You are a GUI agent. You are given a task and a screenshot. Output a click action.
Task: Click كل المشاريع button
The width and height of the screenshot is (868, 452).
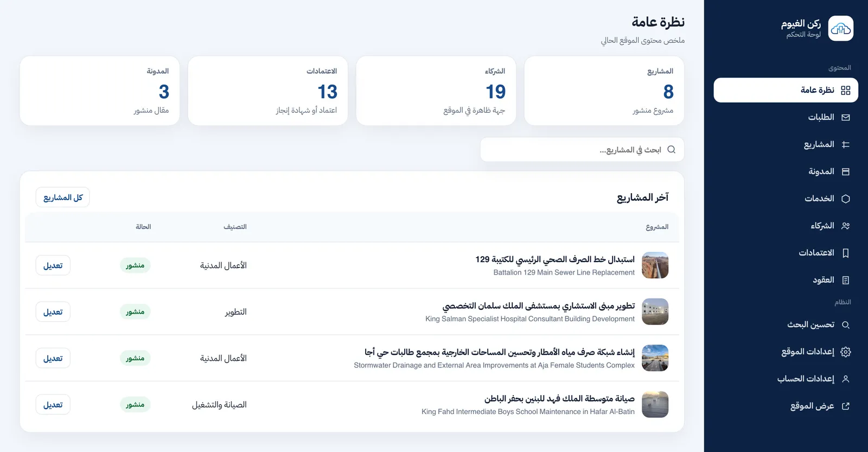[63, 198]
